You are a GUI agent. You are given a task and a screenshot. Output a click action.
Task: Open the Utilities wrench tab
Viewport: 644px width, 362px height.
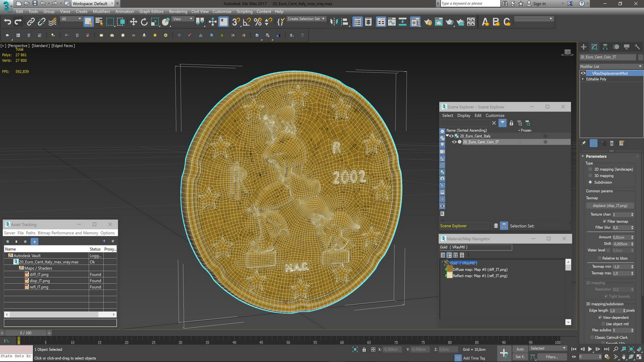pos(637,47)
